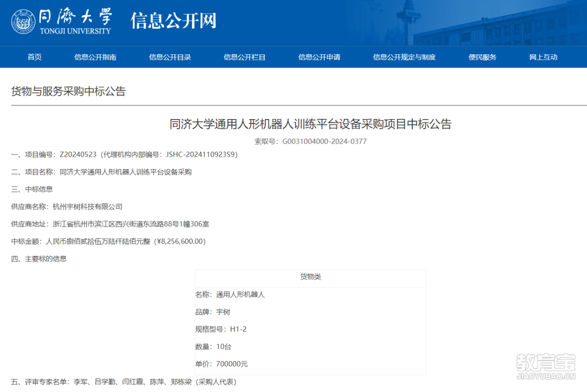587x392 pixels.
Task: Click the bid amount ¥8,256,600.00 line
Action: click(x=109, y=241)
